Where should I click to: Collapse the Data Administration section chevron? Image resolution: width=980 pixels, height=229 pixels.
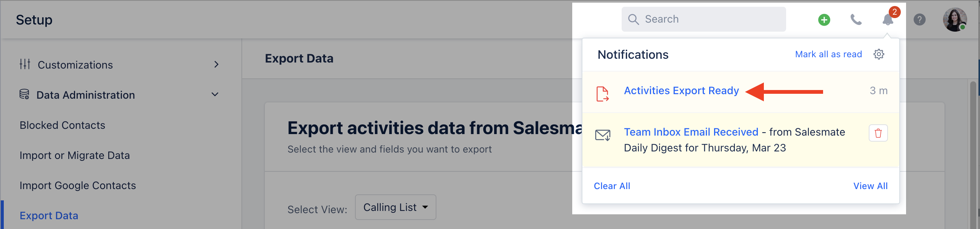point(215,94)
